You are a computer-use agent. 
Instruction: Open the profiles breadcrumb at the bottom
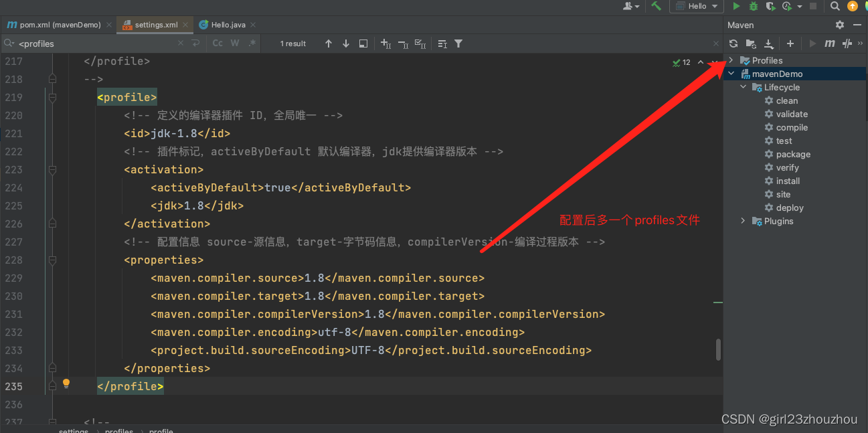pos(118,430)
